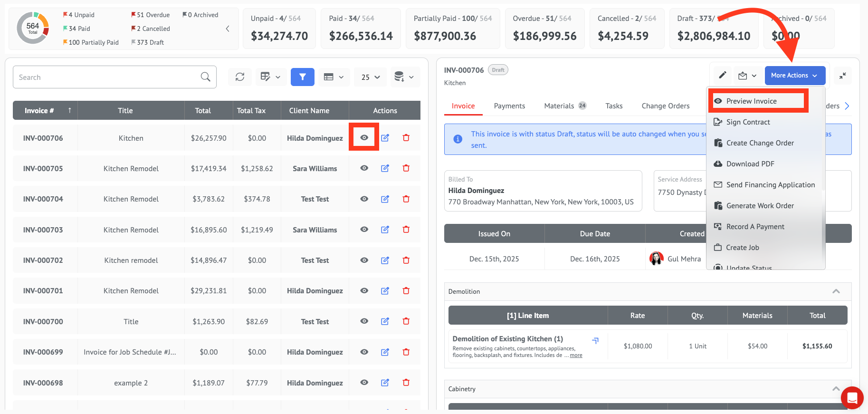Click the refresh invoices icon
Viewport: 868px width, 414px height.
[x=240, y=77]
